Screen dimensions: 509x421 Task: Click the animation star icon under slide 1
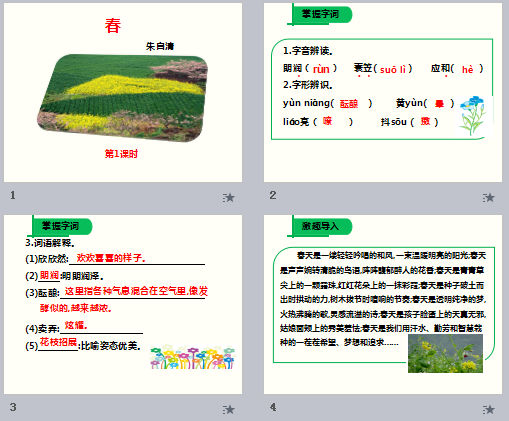pos(229,198)
